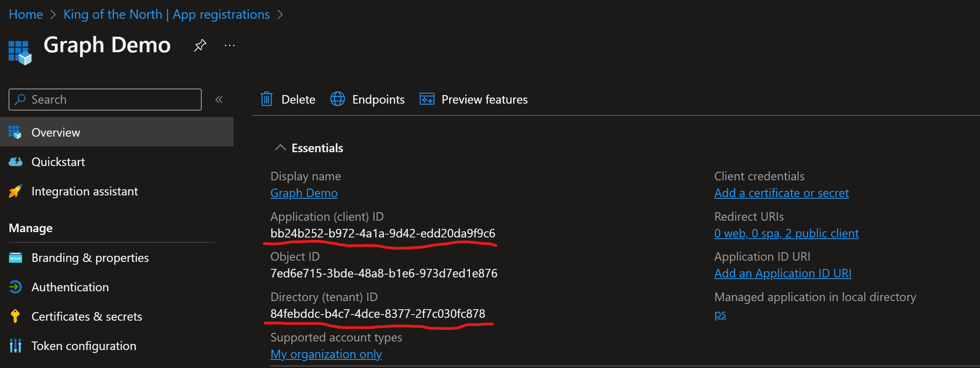Open King of the North App registrations breadcrumb

click(x=166, y=14)
